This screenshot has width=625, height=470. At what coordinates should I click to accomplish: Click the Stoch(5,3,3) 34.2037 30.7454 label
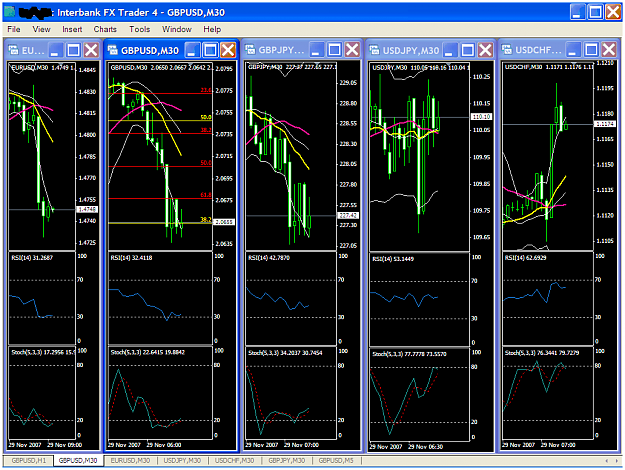coord(285,353)
